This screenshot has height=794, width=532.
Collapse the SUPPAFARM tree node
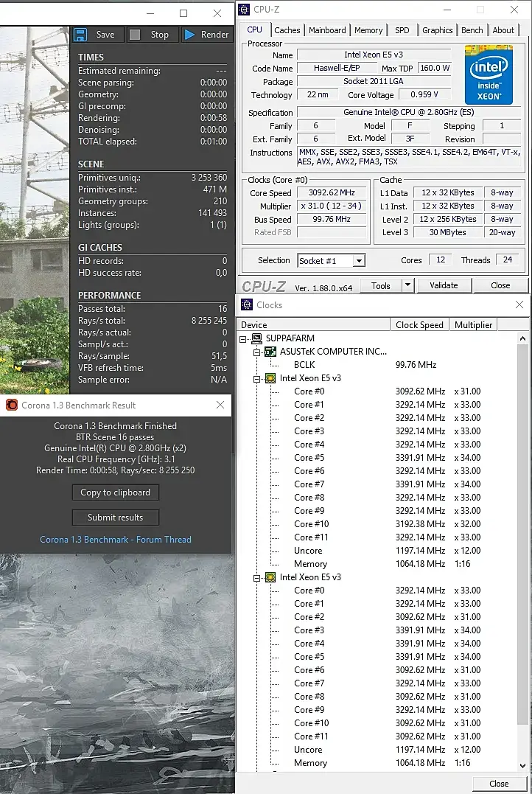243,339
